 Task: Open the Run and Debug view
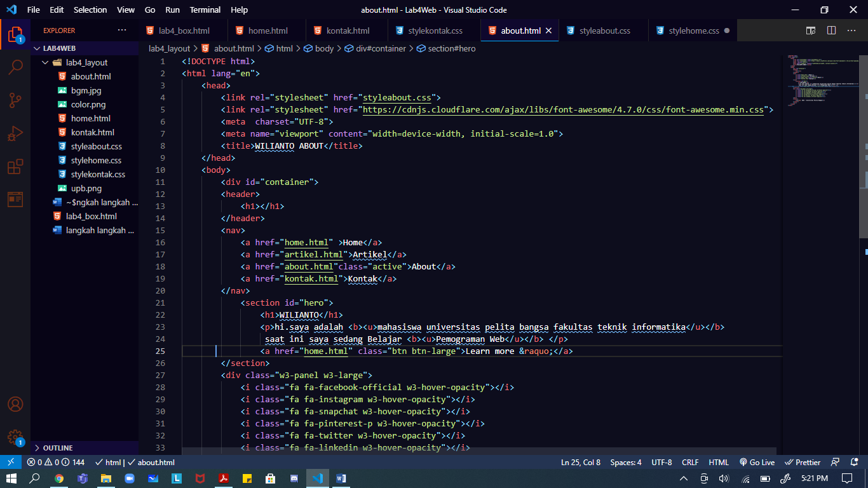point(15,133)
